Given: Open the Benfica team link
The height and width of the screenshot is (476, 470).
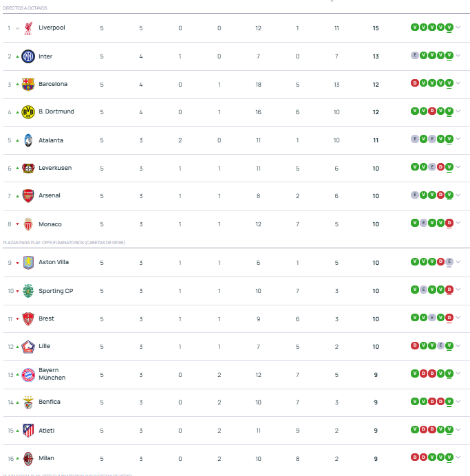Looking at the screenshot, I should pyautogui.click(x=50, y=402).
